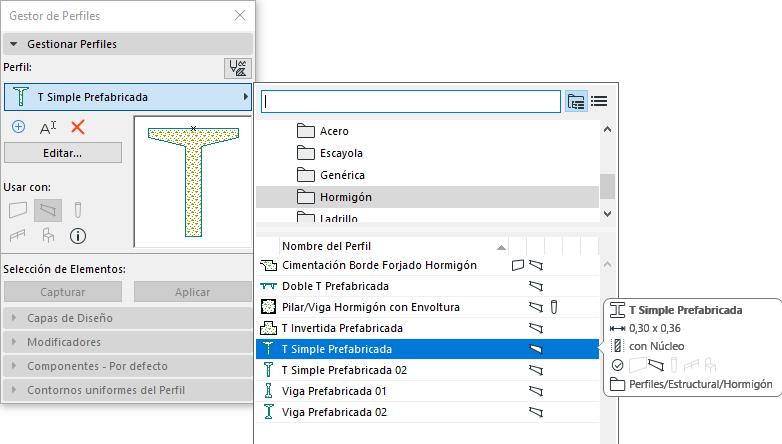Click the T profile preview thumbnail
Screen dimensions: 782x444
193,182
